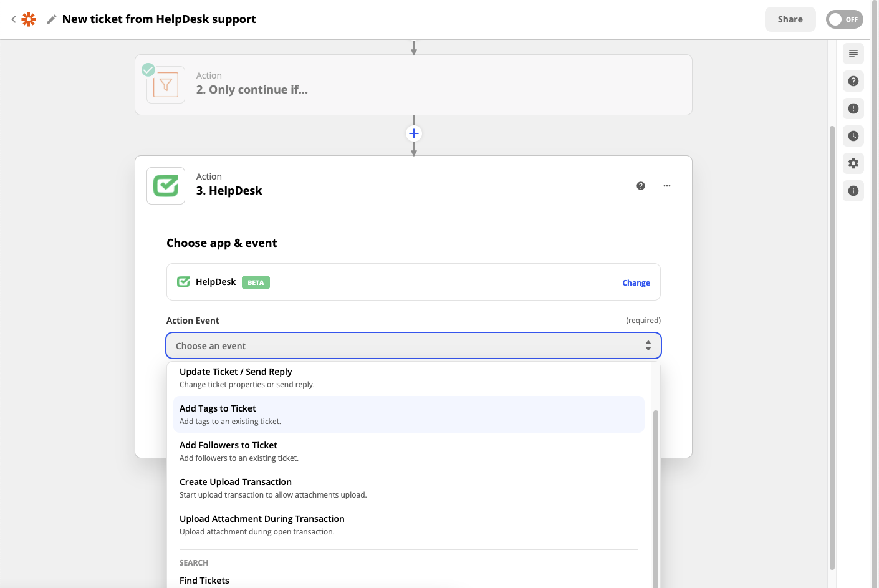Screen dimensions: 879x588
Task: Click 'Change ticket properties or send reply.' text
Action: pos(247,385)
